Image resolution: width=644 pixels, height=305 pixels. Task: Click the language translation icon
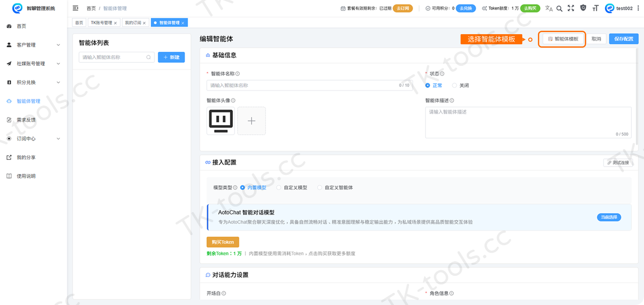pyautogui.click(x=549, y=8)
